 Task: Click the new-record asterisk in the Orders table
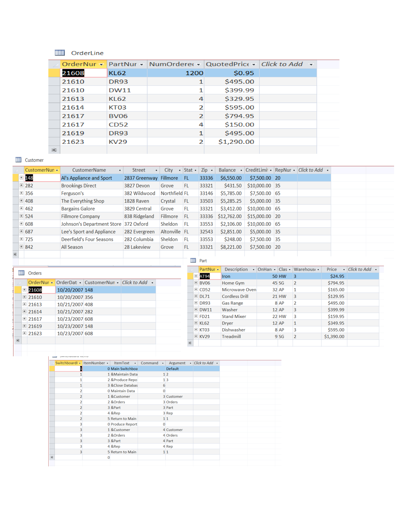point(18,340)
